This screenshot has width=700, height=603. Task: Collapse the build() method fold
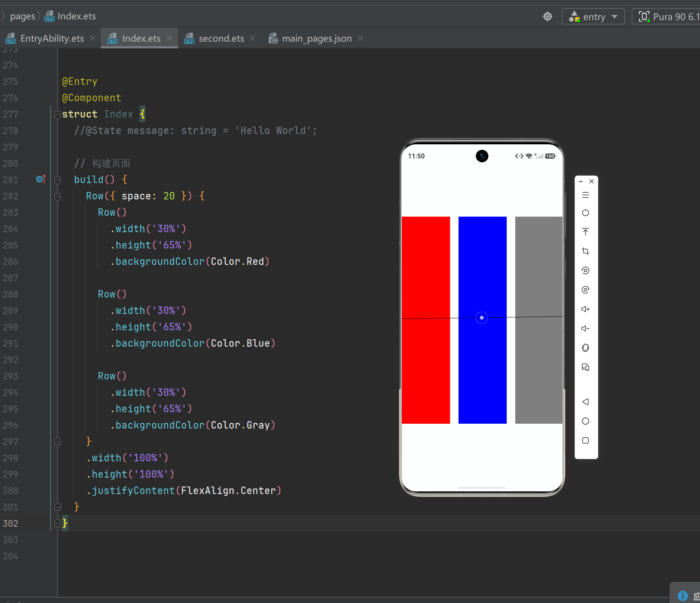pos(57,180)
